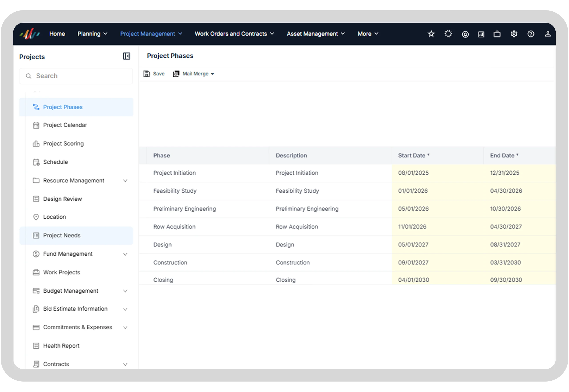Expand the Contracts chevron

125,364
